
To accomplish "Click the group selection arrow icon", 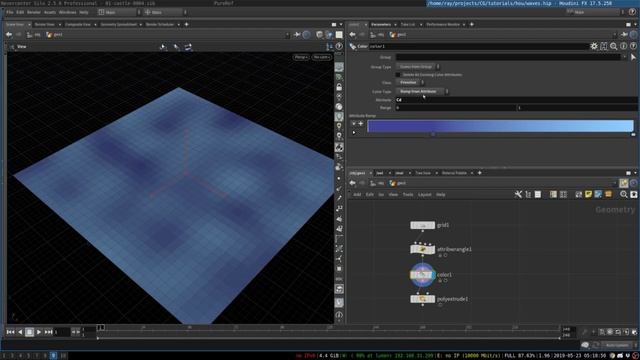I will (633, 58).
